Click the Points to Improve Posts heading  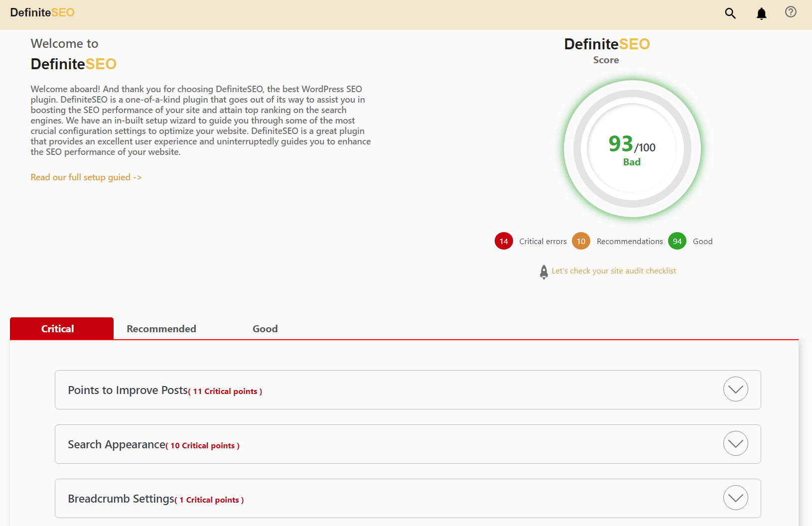(128, 391)
